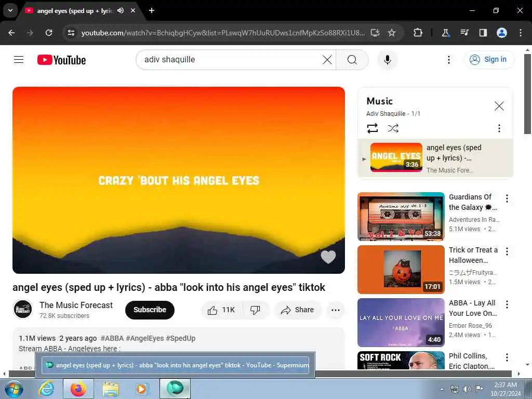Mute tab via speaker icon

(121, 10)
